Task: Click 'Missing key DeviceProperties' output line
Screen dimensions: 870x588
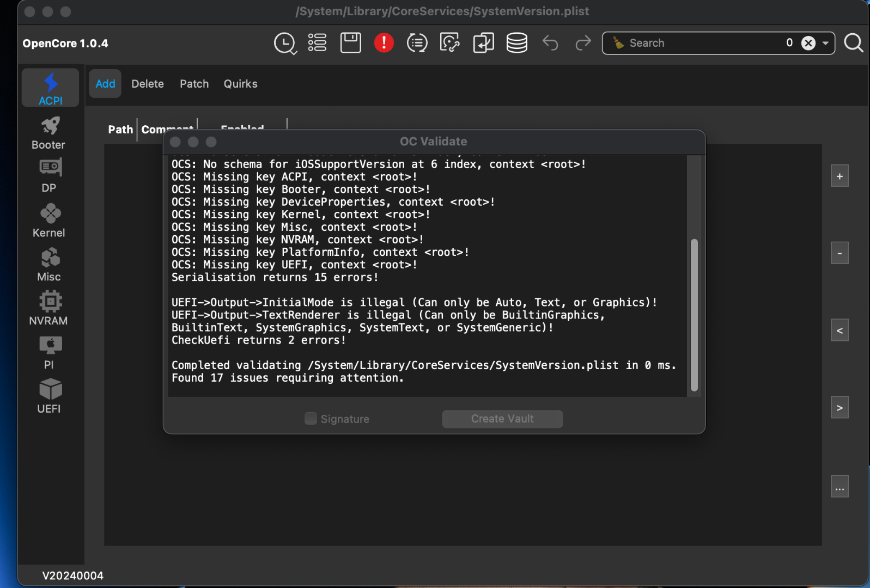Action: point(333,202)
